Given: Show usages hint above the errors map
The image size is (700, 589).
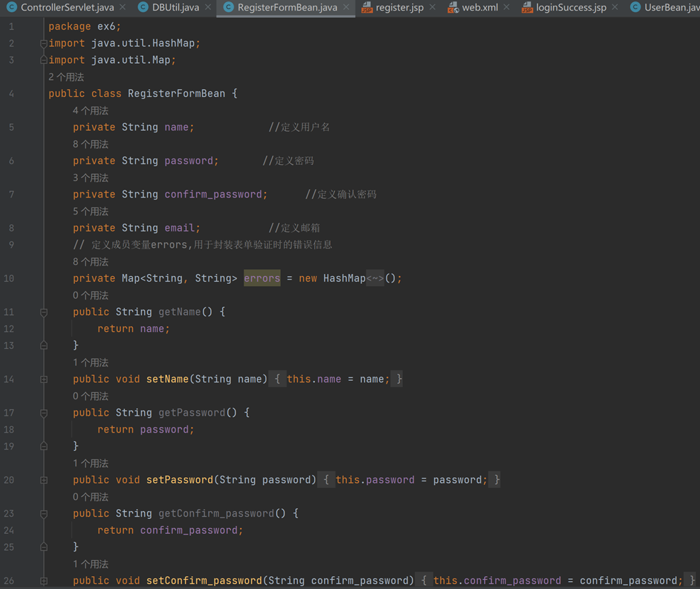Looking at the screenshot, I should [91, 261].
